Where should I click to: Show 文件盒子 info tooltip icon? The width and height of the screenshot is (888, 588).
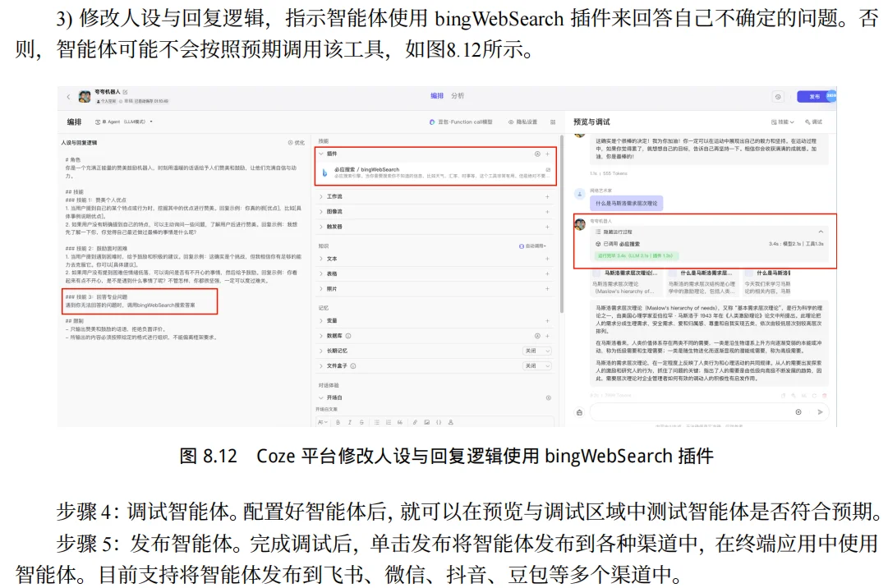coord(353,366)
